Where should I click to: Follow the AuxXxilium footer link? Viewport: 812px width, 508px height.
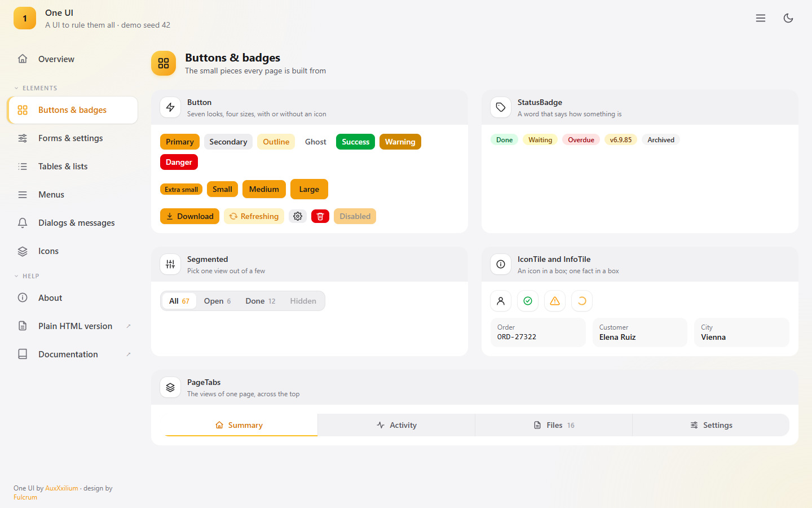(61, 488)
